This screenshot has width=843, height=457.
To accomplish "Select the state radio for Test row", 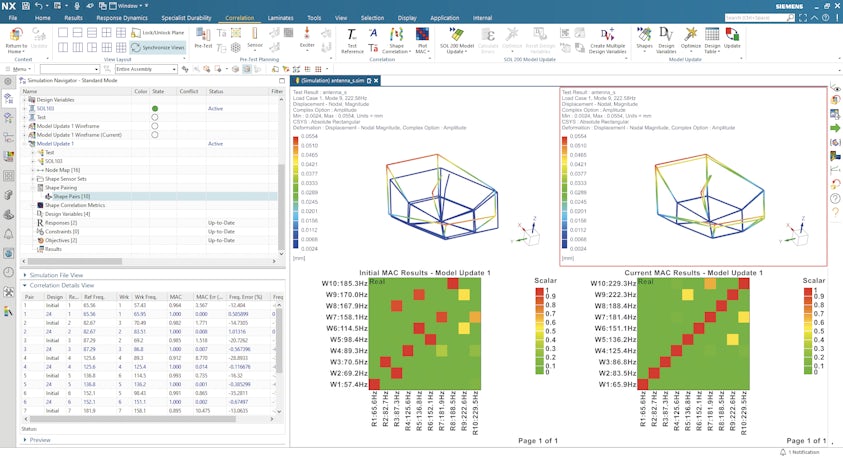I will (x=155, y=117).
